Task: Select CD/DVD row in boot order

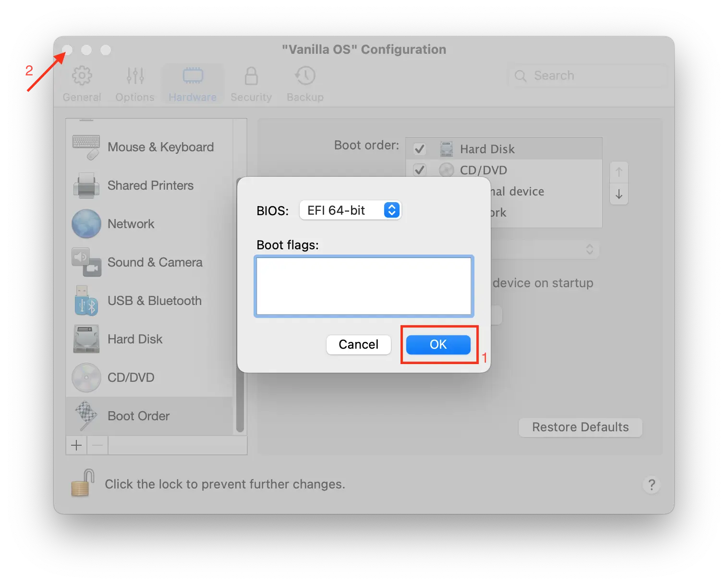Action: click(x=504, y=170)
